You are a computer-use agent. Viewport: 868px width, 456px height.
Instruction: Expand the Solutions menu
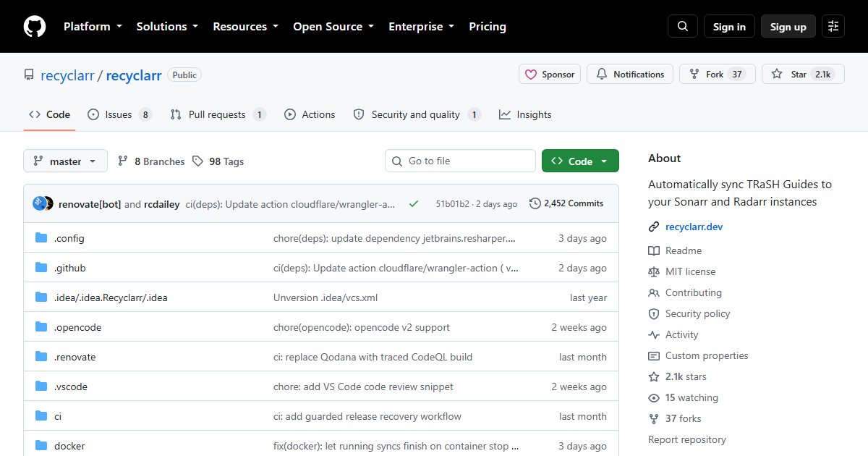click(x=167, y=27)
